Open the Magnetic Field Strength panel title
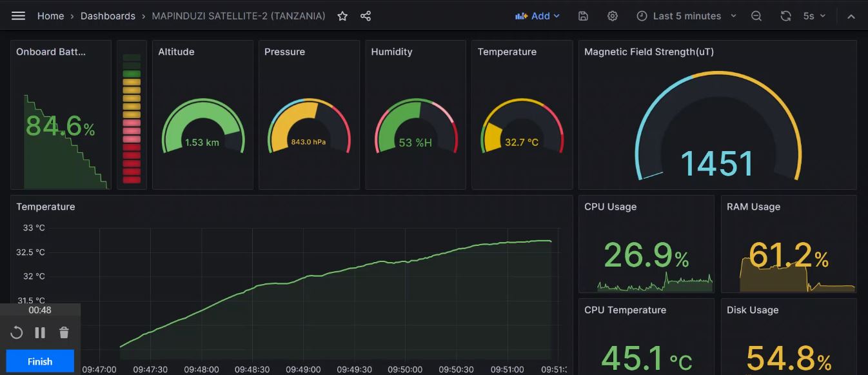 point(649,52)
